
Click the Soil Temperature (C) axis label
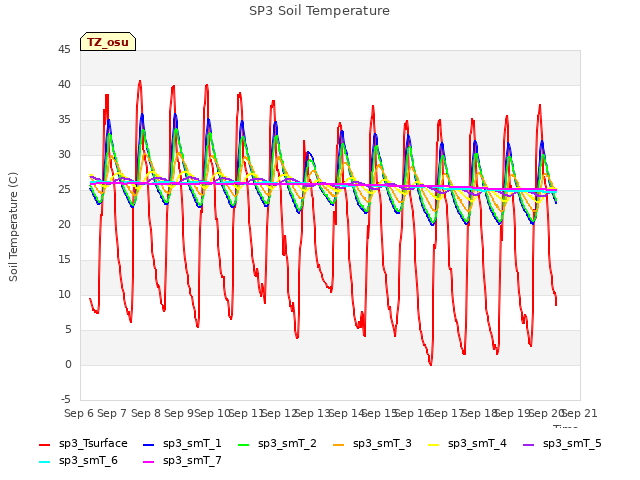click(x=13, y=227)
